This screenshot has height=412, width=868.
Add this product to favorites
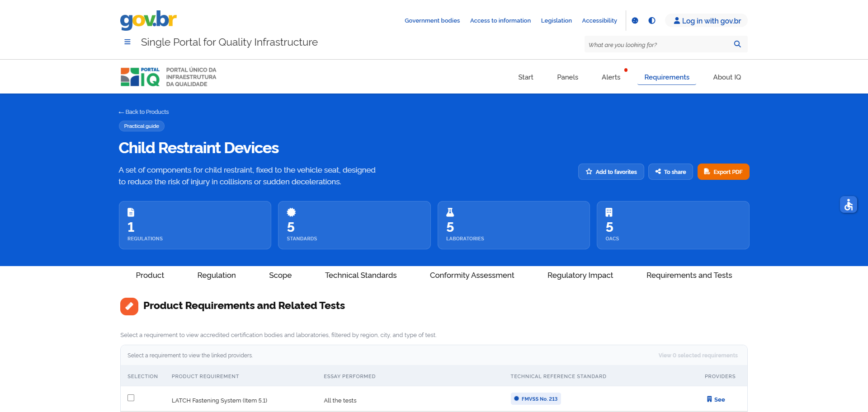click(611, 172)
